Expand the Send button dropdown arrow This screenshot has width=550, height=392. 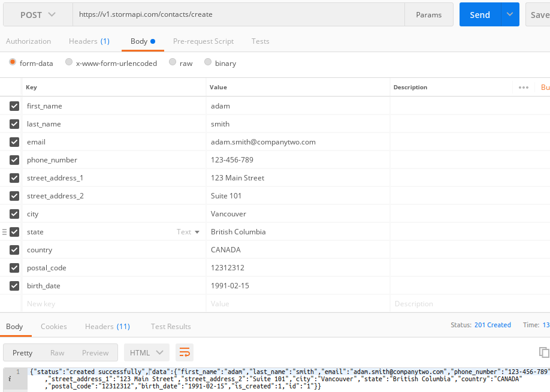coord(510,14)
